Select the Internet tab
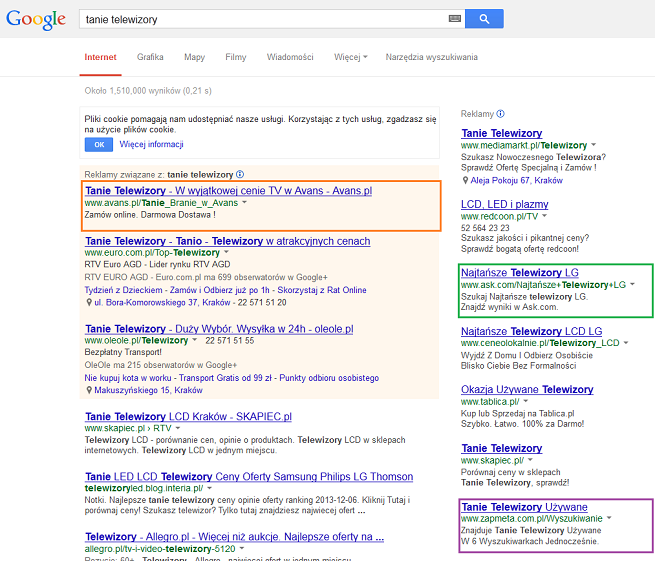The height and width of the screenshot is (561, 655). 100,57
